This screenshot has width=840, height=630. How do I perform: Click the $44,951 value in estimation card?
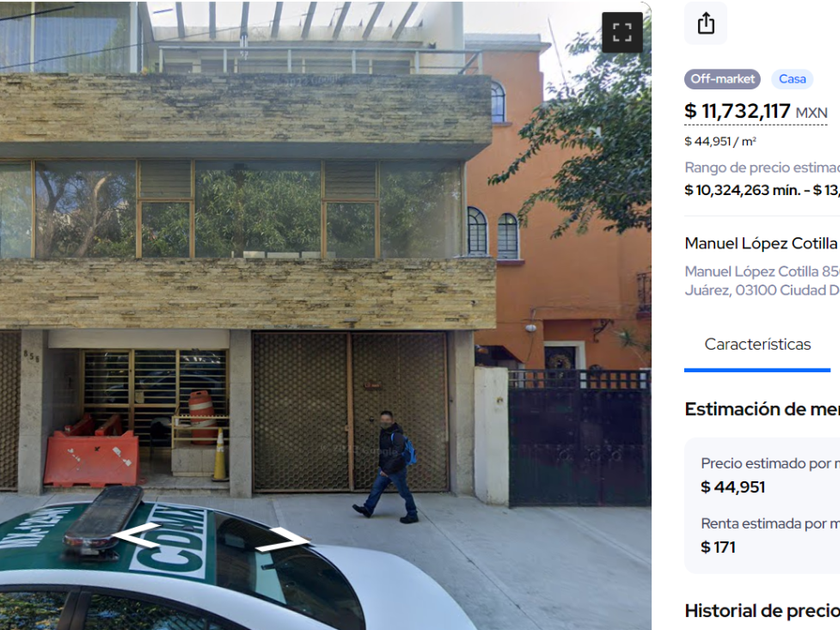coord(733,487)
